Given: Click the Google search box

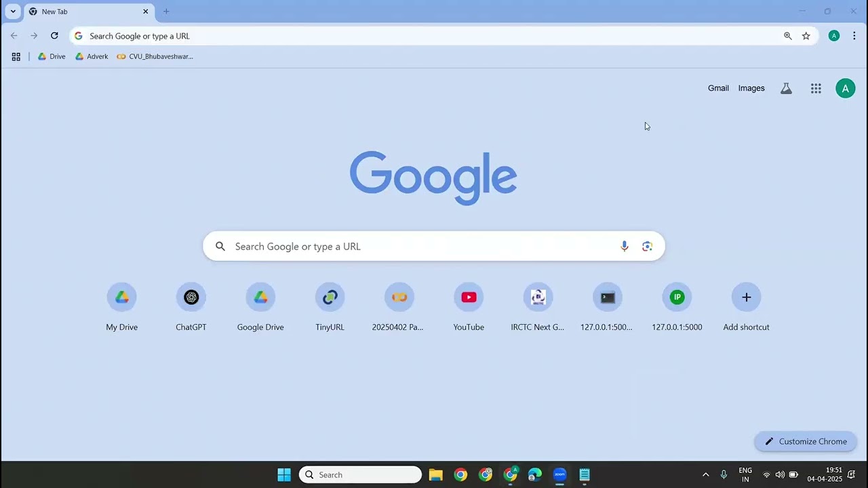Looking at the screenshot, I should [434, 246].
